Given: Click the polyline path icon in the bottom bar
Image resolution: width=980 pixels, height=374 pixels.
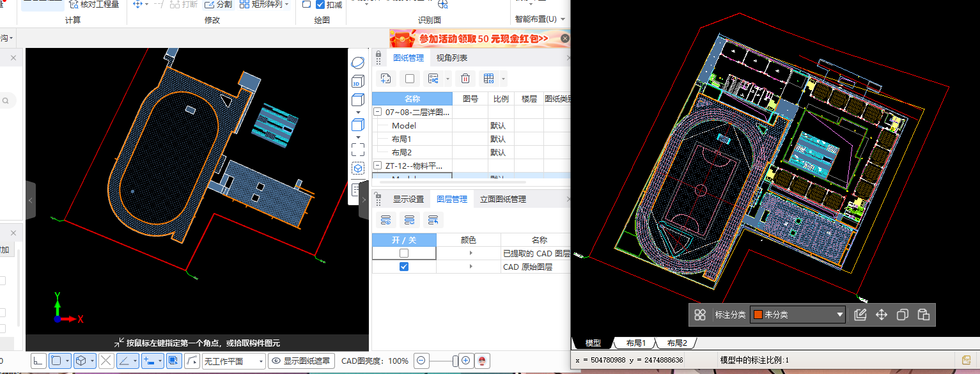Looking at the screenshot, I should (x=192, y=361).
